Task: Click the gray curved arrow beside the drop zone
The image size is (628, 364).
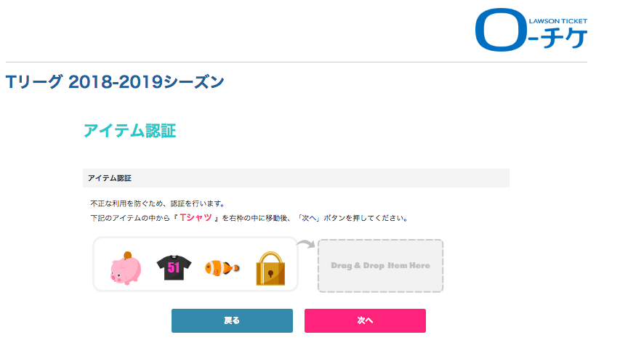Action: coord(307,244)
